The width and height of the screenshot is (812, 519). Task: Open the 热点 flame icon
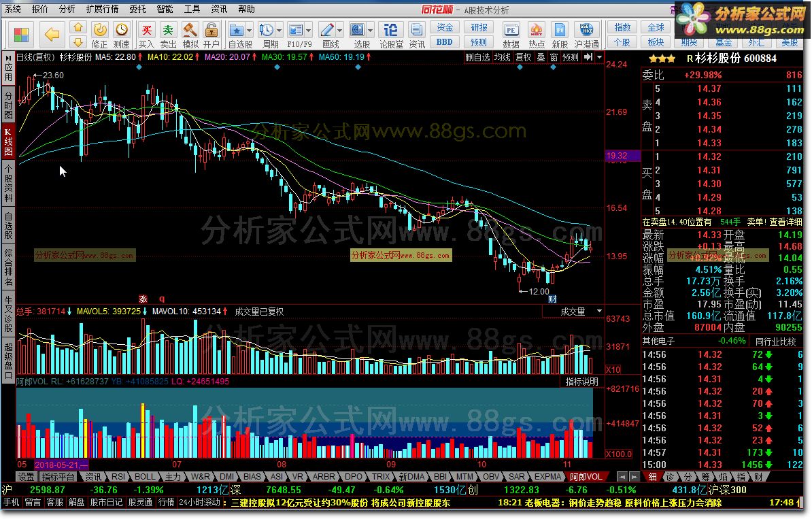[537, 30]
